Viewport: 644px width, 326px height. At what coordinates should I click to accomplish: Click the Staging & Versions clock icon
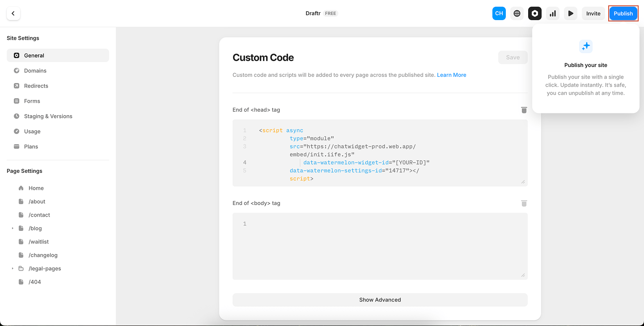coord(17,116)
